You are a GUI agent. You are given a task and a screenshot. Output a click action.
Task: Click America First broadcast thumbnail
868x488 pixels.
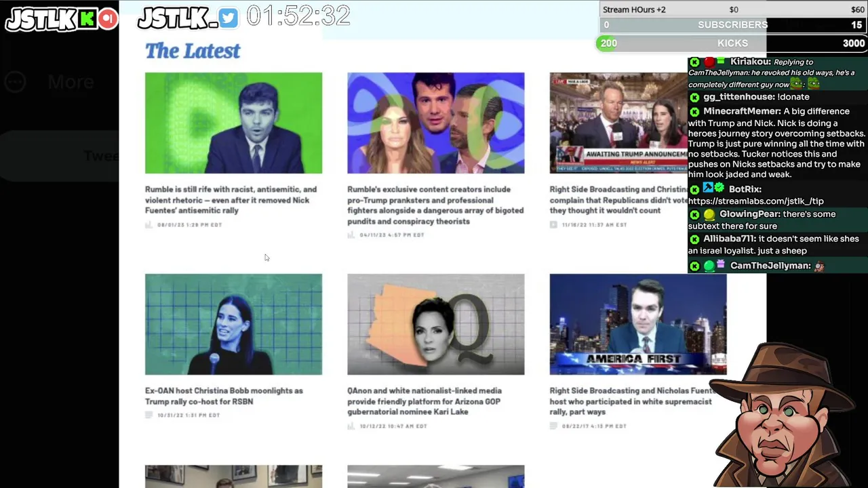point(638,324)
